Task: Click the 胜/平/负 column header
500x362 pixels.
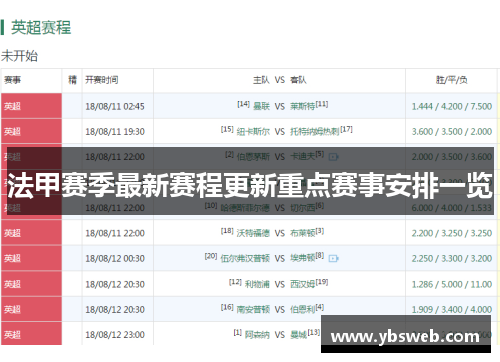Action: pyautogui.click(x=452, y=80)
